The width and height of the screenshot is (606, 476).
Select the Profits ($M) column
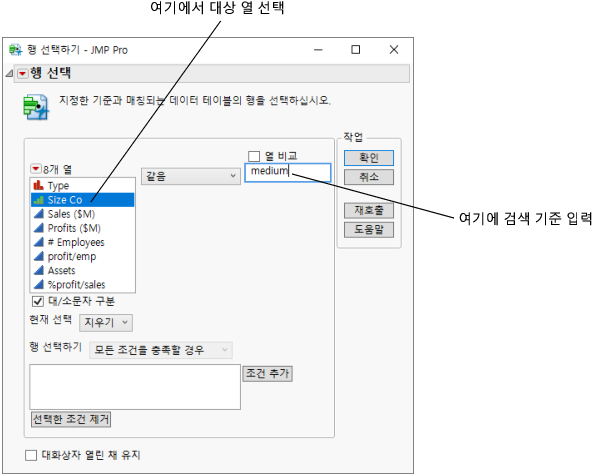pyautogui.click(x=83, y=228)
